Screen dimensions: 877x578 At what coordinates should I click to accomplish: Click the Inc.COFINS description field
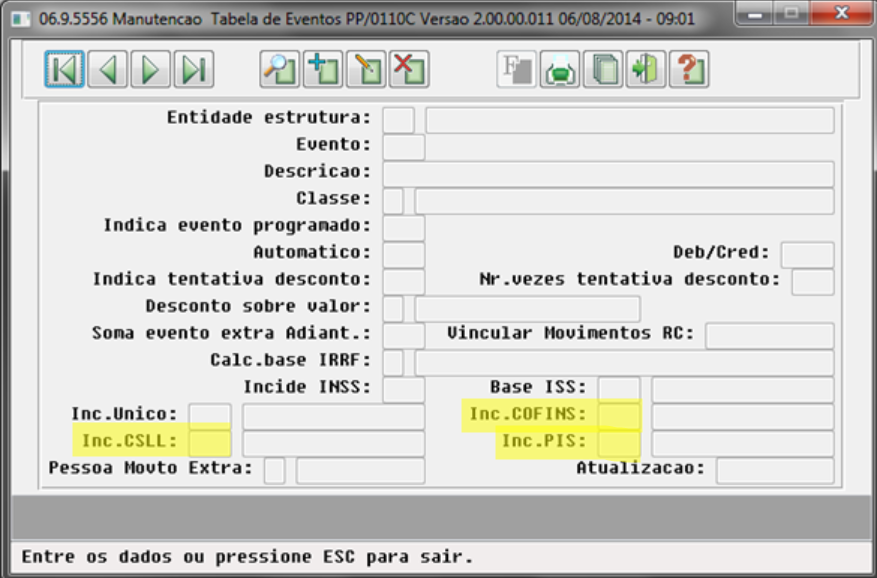[743, 416]
